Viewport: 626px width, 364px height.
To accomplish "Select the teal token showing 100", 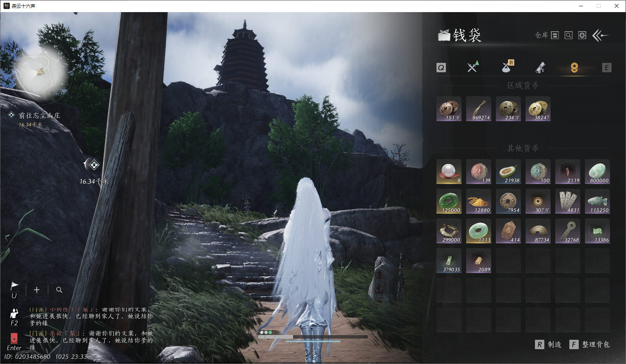I will pyautogui.click(x=538, y=171).
